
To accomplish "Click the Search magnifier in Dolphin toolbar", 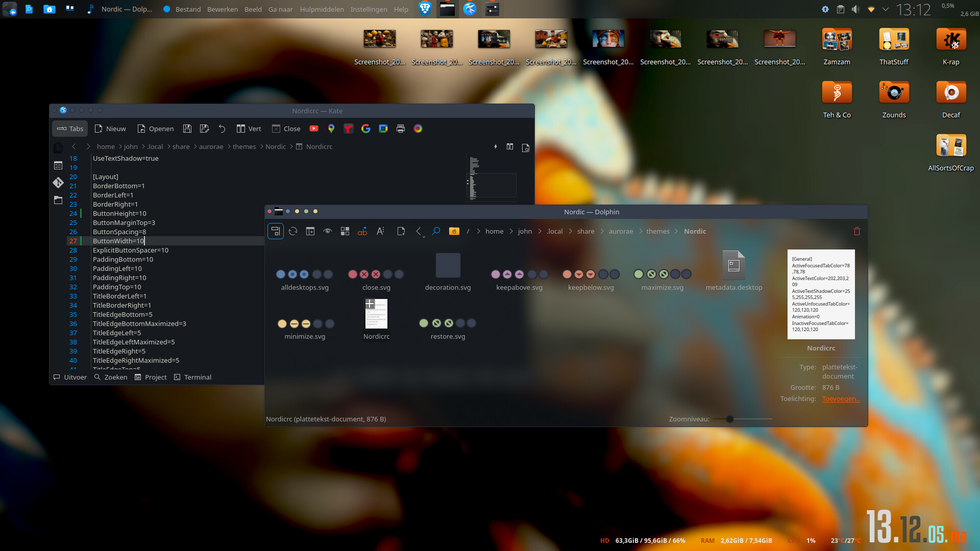I will [x=436, y=231].
